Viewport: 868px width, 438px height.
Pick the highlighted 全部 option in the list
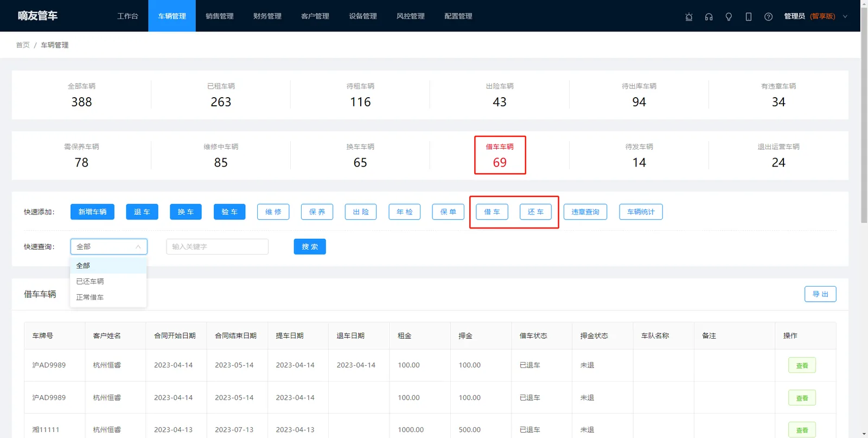[x=108, y=265]
